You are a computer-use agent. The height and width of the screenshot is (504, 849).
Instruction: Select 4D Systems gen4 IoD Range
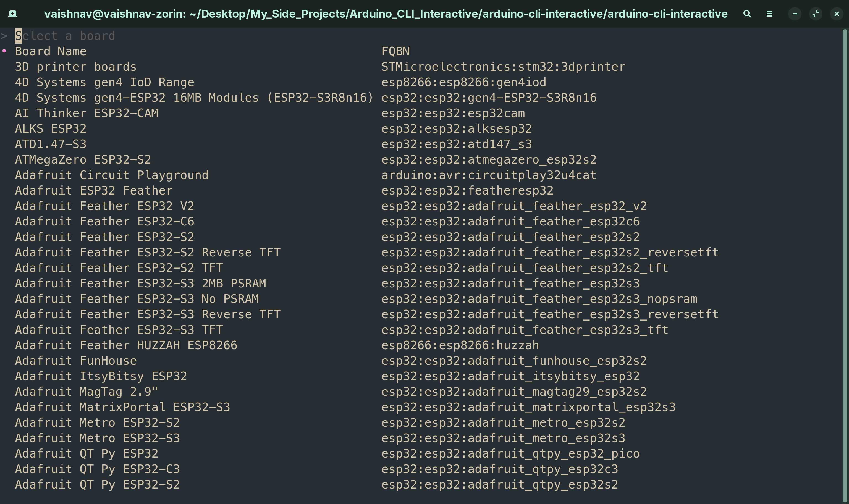281,82
